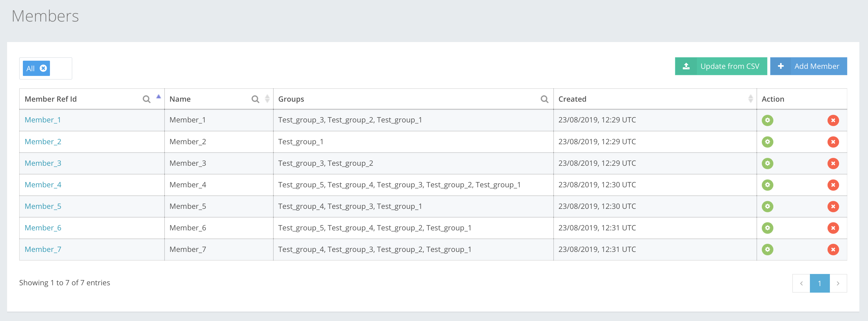Viewport: 868px width, 321px height.
Task: Click the Groups column header
Action: [291, 99]
